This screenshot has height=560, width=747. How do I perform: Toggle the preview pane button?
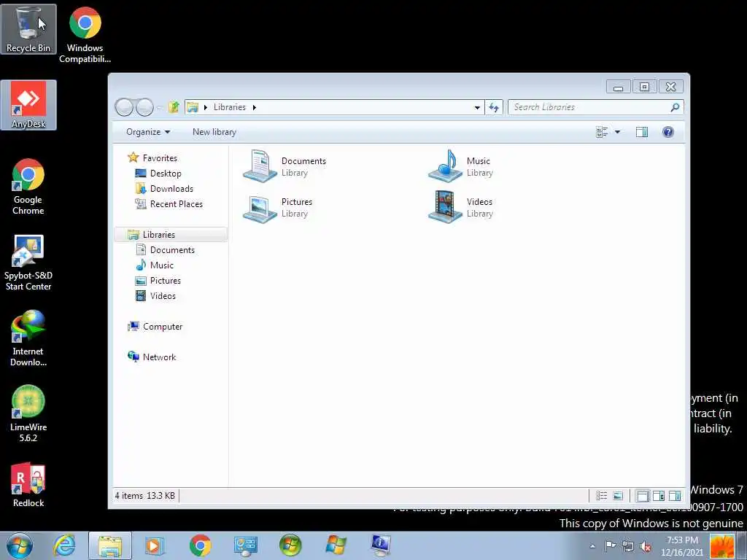(x=642, y=132)
